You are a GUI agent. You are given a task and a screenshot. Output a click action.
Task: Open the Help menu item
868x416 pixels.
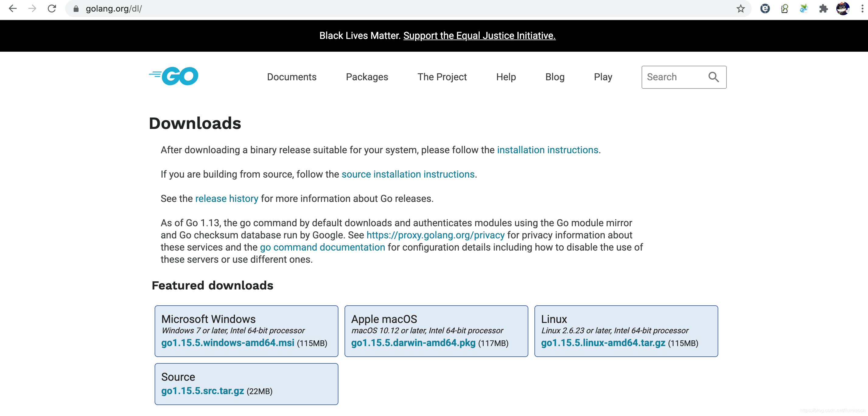[x=506, y=77]
